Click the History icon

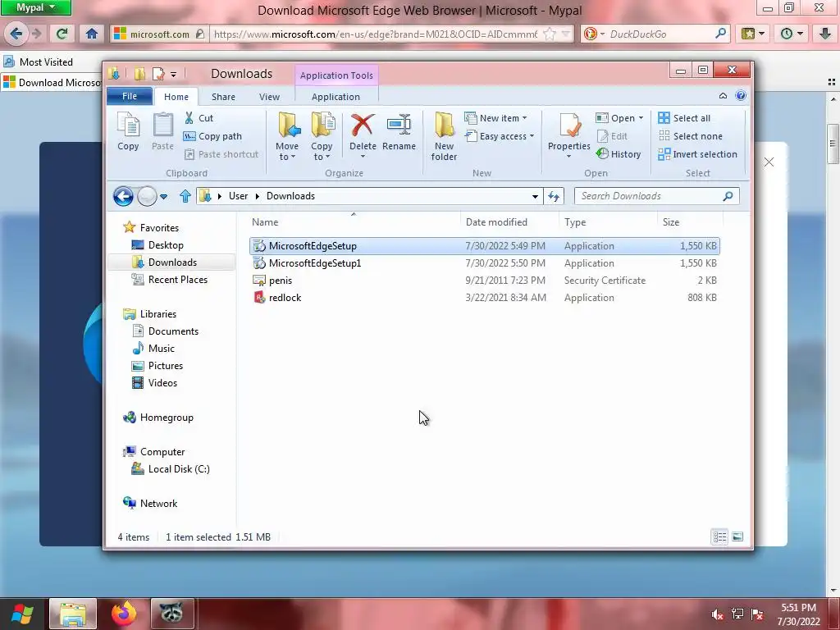(x=602, y=153)
